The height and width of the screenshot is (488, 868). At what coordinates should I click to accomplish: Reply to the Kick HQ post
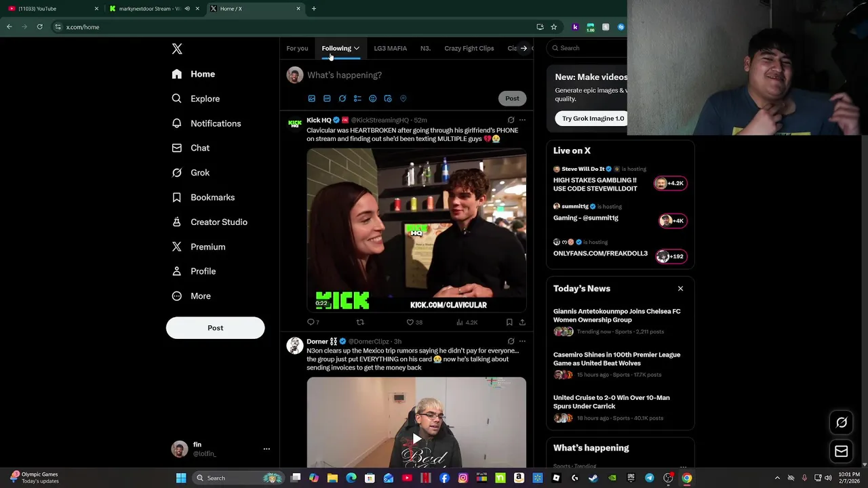coord(313,323)
